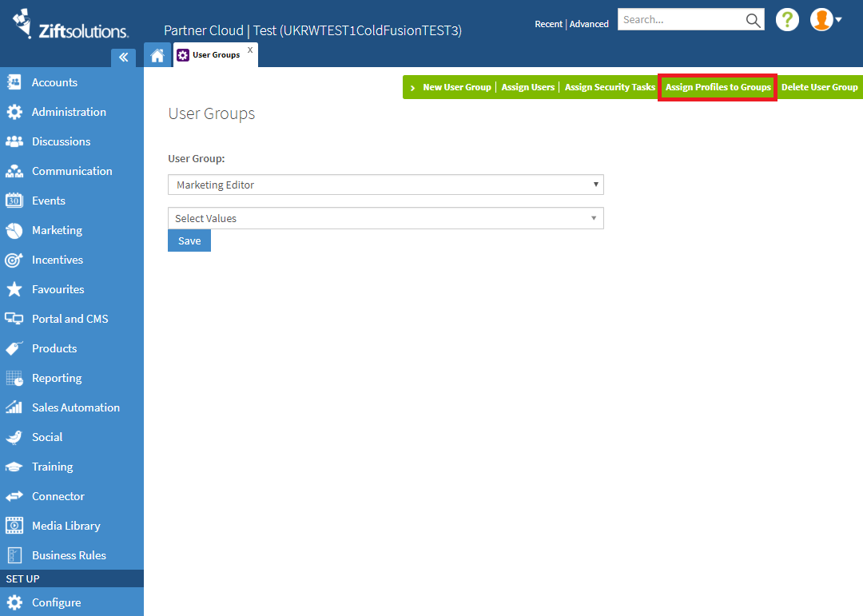Collapse the sidebar with double-arrow button
This screenshot has height=616, width=863.
coord(123,58)
